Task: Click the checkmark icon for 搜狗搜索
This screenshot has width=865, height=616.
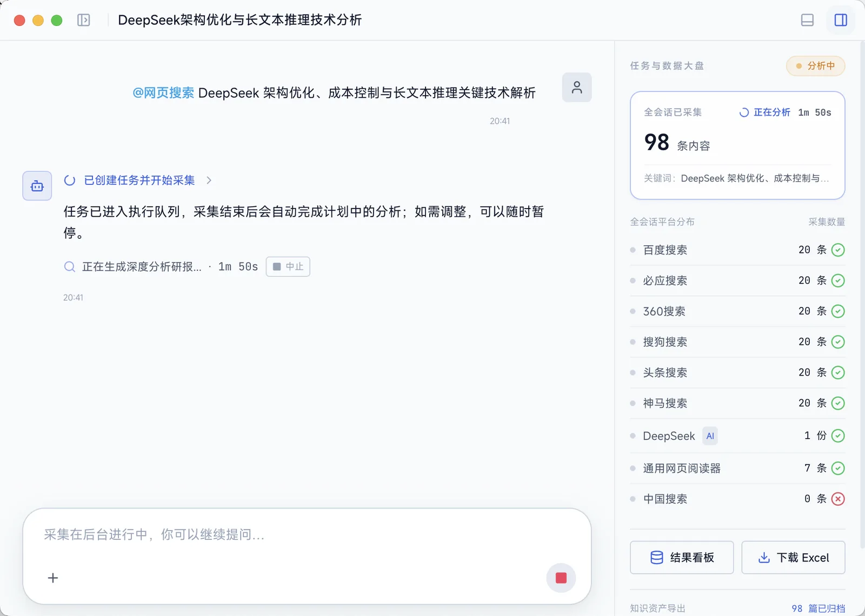Action: point(838,342)
